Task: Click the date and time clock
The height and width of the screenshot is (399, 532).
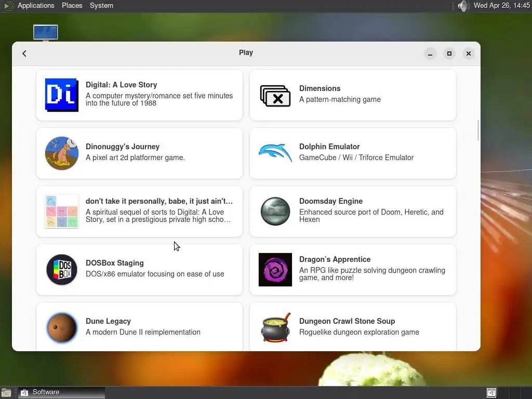Action: click(x=501, y=6)
